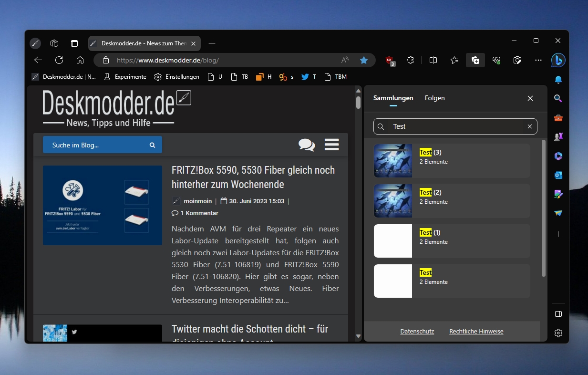
Task: Open the sidebar Drop paper plane icon
Action: click(558, 213)
